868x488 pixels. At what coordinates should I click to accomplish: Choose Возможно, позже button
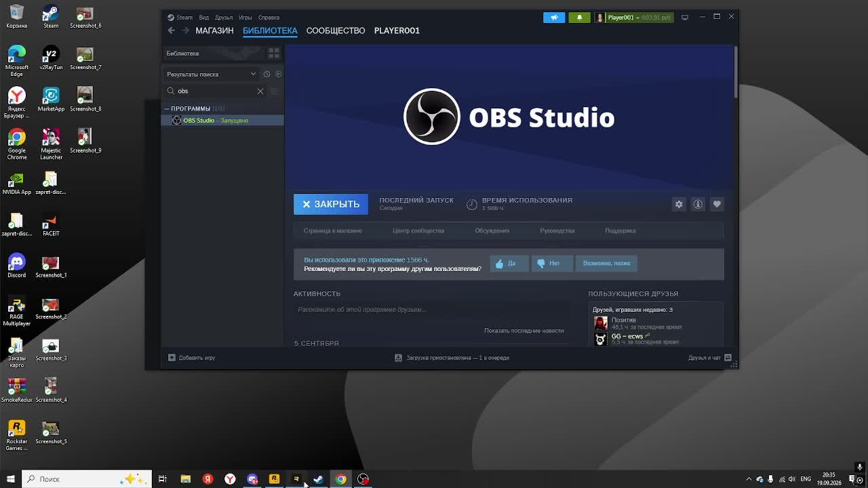607,263
